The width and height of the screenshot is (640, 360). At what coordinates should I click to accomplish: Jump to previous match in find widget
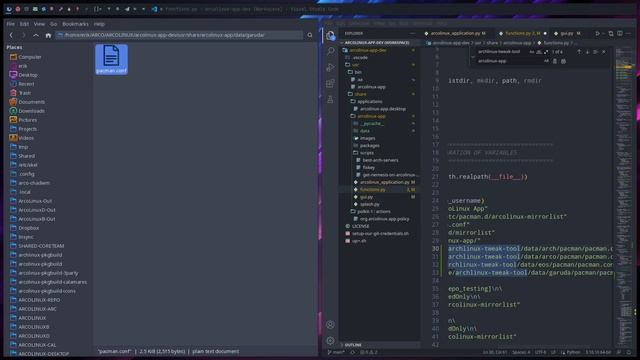pos(579,52)
